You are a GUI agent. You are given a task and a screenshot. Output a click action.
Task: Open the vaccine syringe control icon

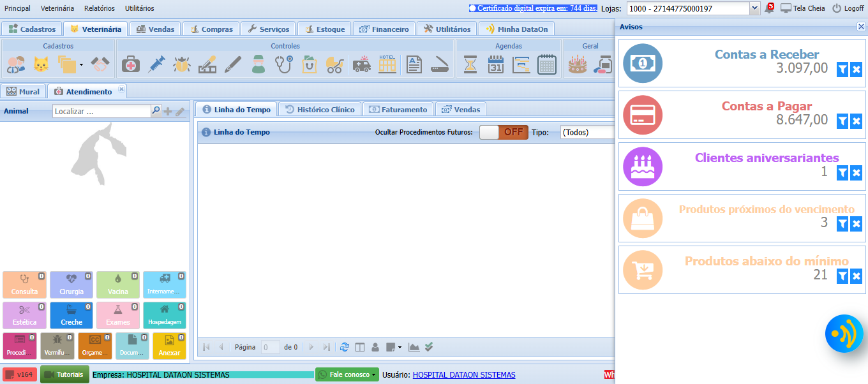click(157, 64)
